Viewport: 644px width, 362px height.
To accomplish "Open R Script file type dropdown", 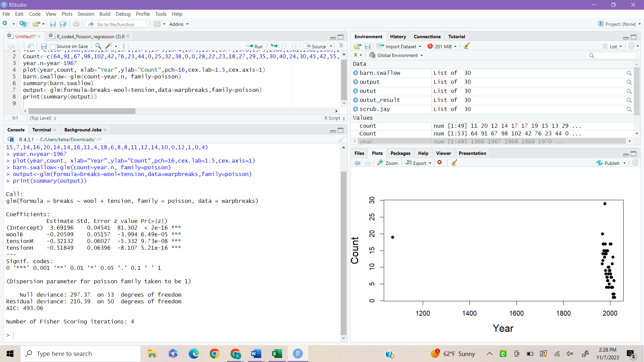I will click(x=334, y=118).
